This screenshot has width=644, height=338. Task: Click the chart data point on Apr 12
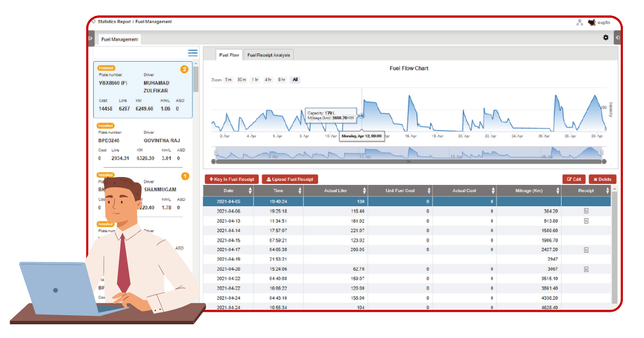tap(362, 116)
